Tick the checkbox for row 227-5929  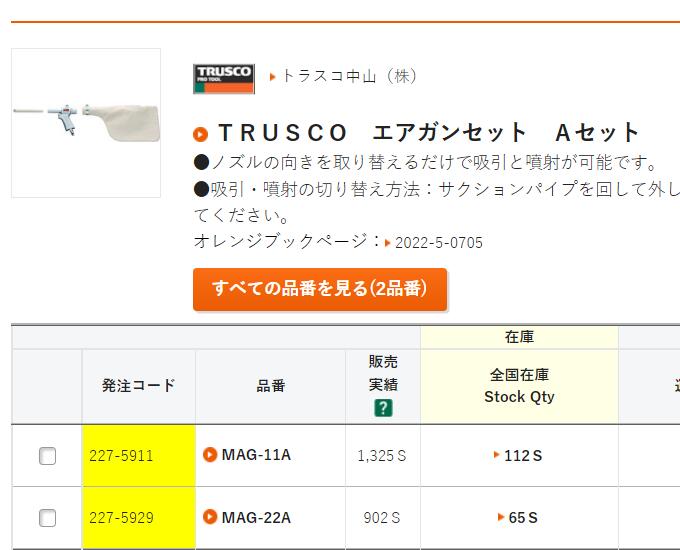47,518
